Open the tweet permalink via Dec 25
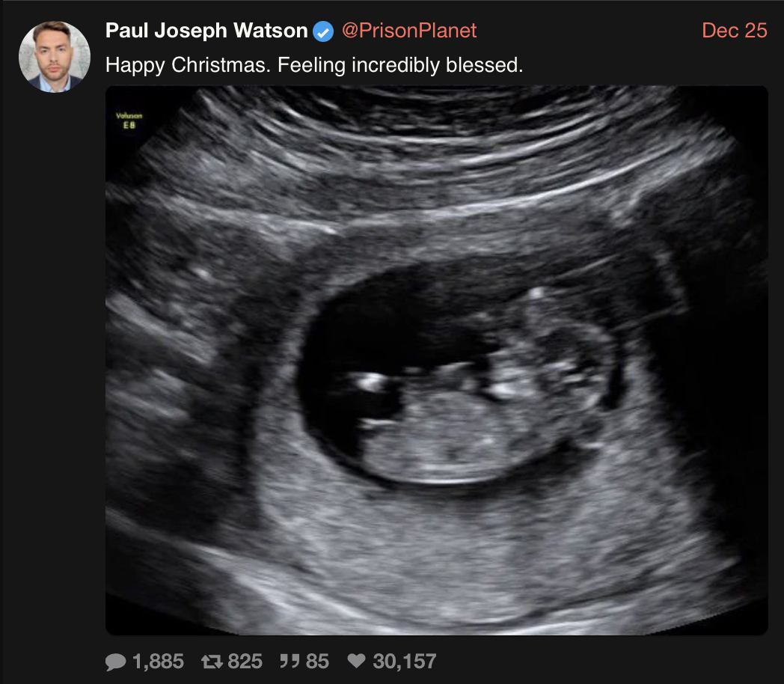 coord(734,31)
